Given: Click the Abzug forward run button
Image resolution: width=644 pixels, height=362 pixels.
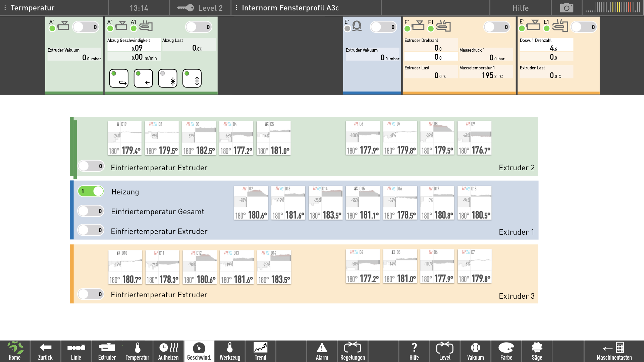Looking at the screenshot, I should coord(119,78).
